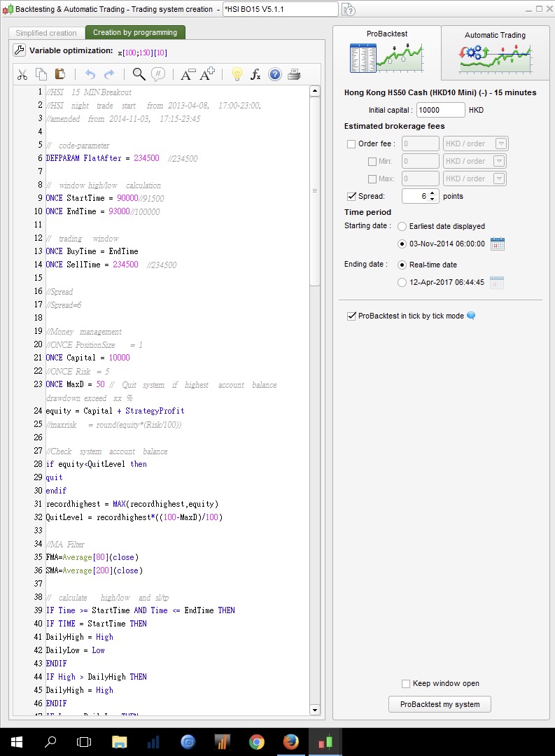
Task: Click the light bulb icon
Action: [237, 74]
